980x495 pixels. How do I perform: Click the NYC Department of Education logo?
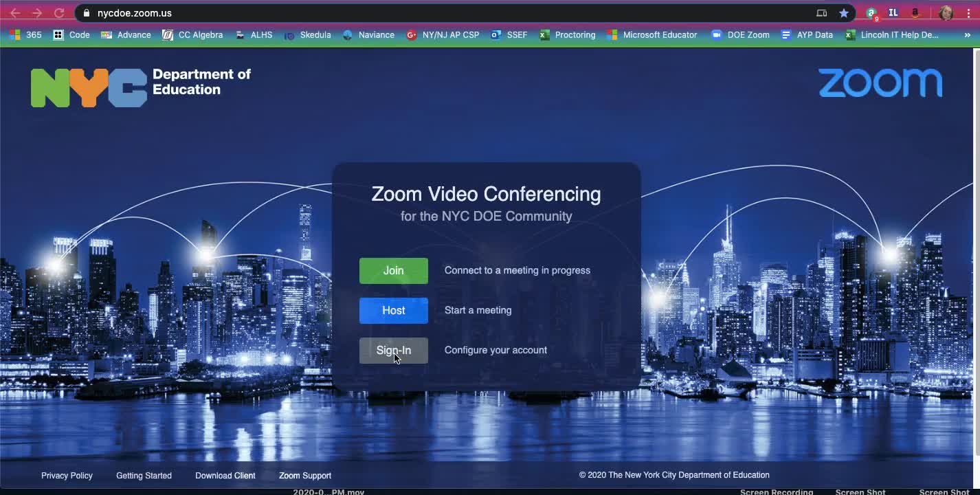point(141,87)
